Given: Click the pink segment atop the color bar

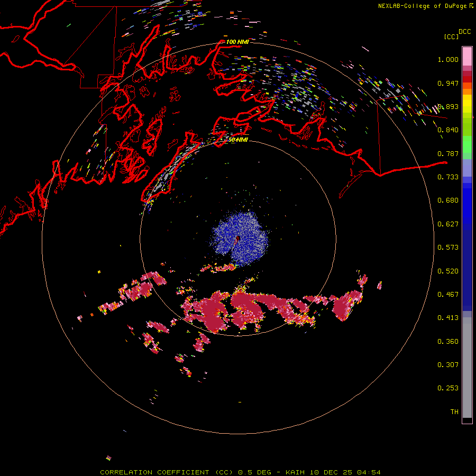Looking at the screenshot, I should [467, 56].
